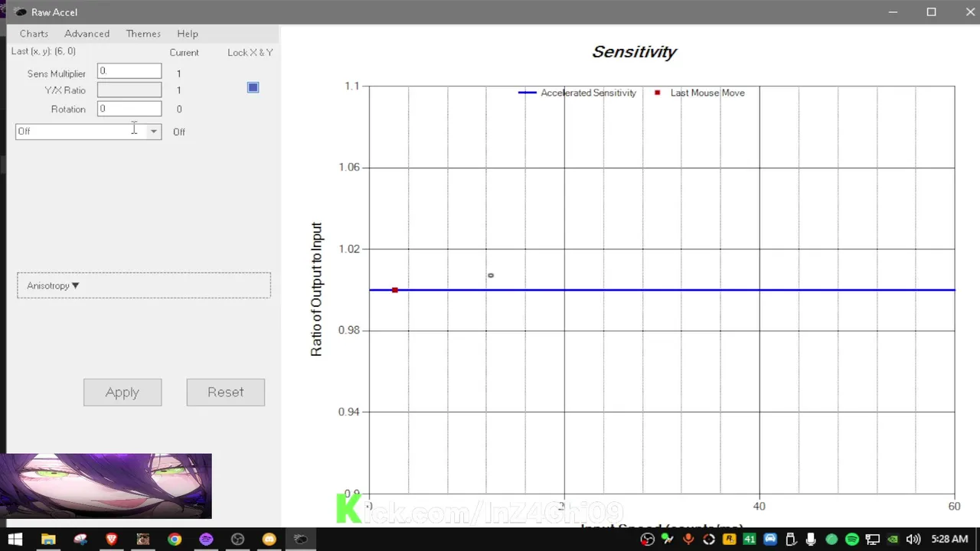Viewport: 980px width, 551px height.
Task: Click the Sens Multiplier label
Action: click(57, 74)
